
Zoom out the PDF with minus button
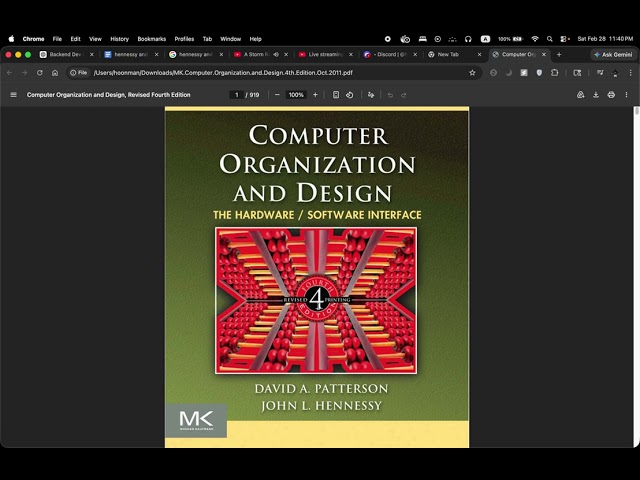point(277,95)
